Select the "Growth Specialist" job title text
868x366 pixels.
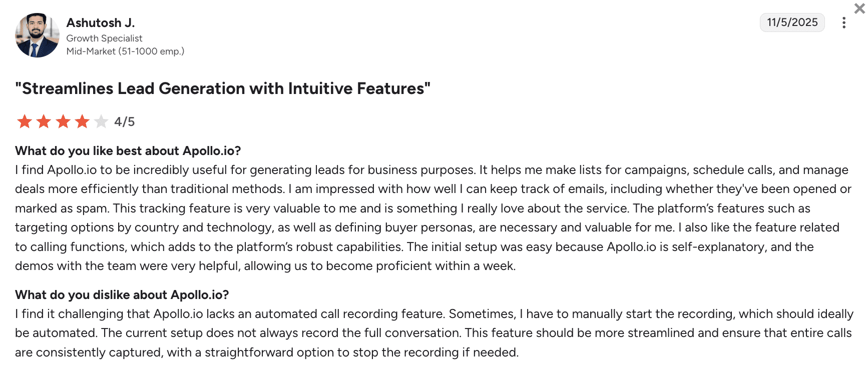[x=104, y=38]
